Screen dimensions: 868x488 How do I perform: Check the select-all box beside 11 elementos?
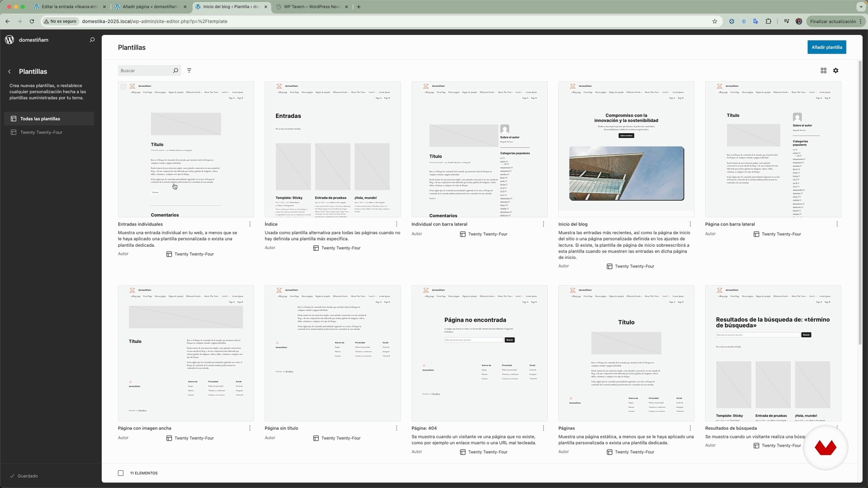tap(121, 473)
